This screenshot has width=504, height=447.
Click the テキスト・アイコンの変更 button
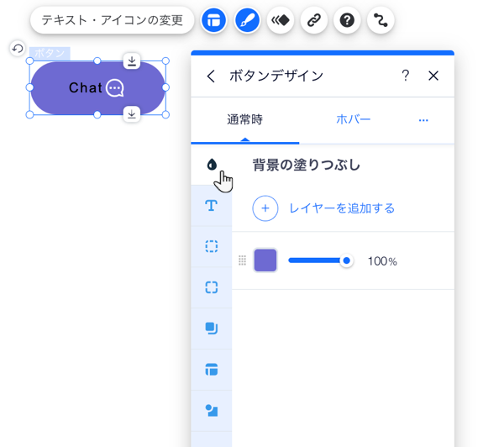pos(113,20)
